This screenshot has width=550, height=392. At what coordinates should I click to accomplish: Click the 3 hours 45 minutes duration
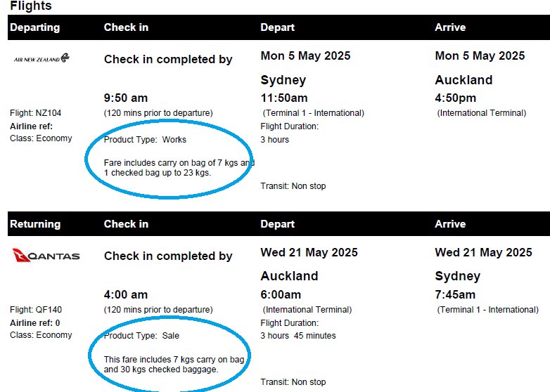[298, 336]
